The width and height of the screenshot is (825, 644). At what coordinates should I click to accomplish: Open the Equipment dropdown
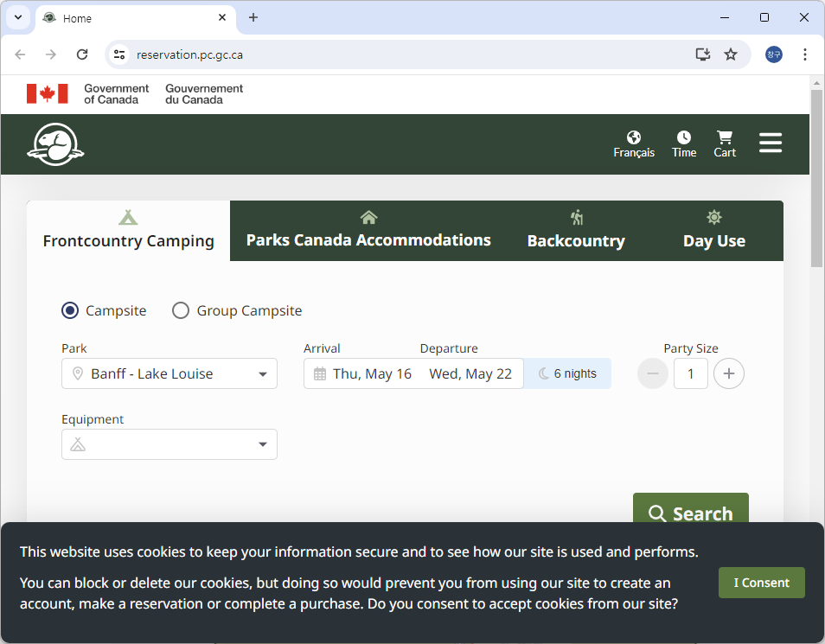pyautogui.click(x=169, y=444)
